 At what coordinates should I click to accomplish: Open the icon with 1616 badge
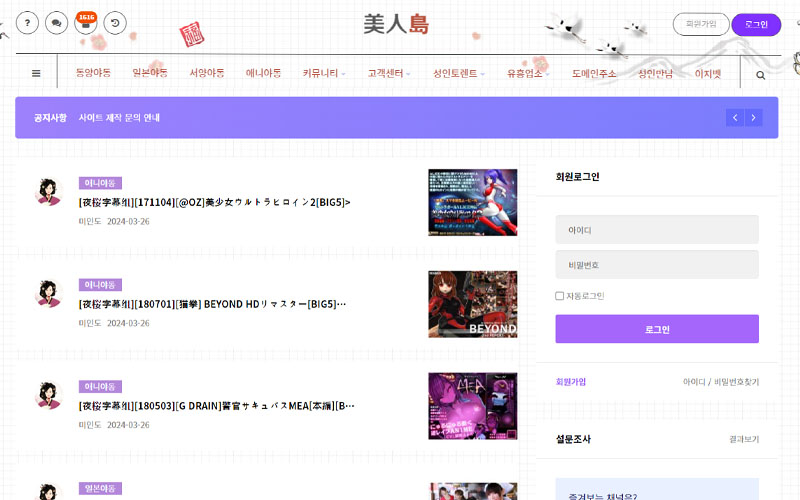86,23
